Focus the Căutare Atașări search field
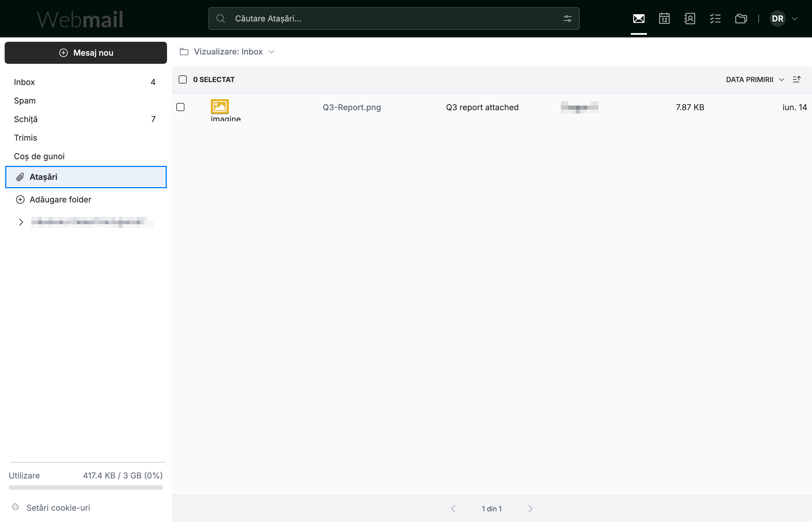 pos(394,19)
